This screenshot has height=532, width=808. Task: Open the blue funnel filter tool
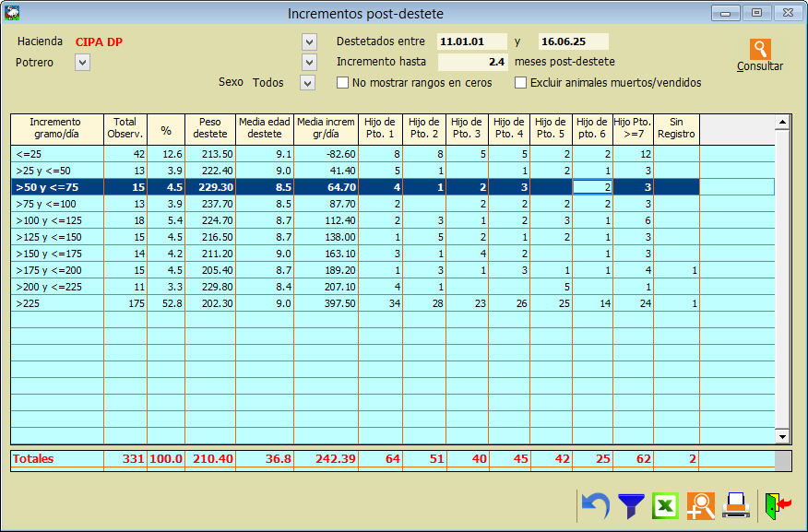coord(631,505)
